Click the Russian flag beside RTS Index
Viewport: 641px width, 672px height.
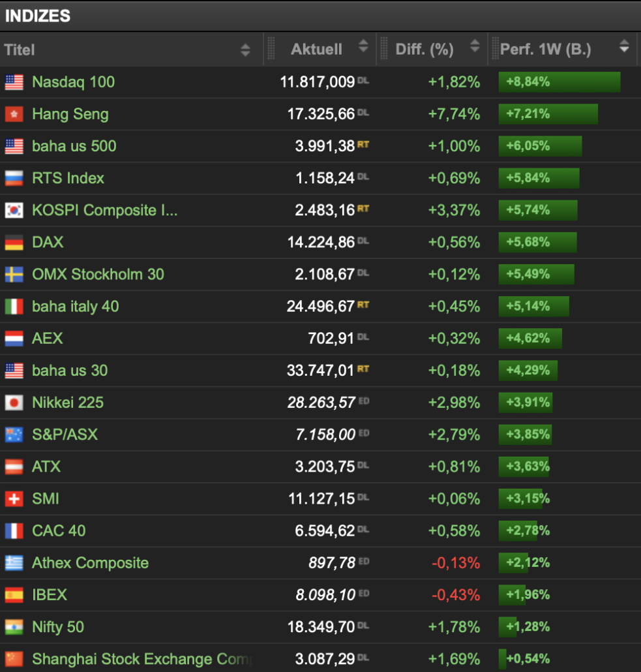click(14, 178)
